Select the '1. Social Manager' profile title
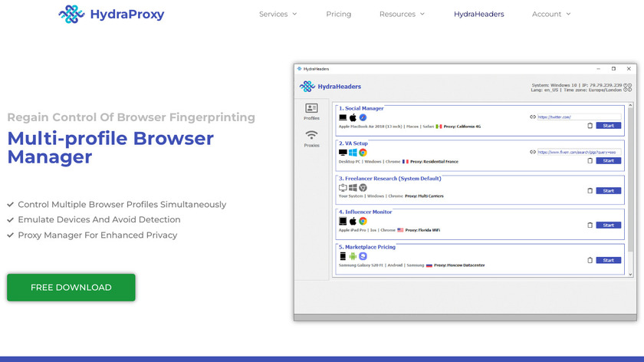This screenshot has width=644, height=362. [361, 108]
